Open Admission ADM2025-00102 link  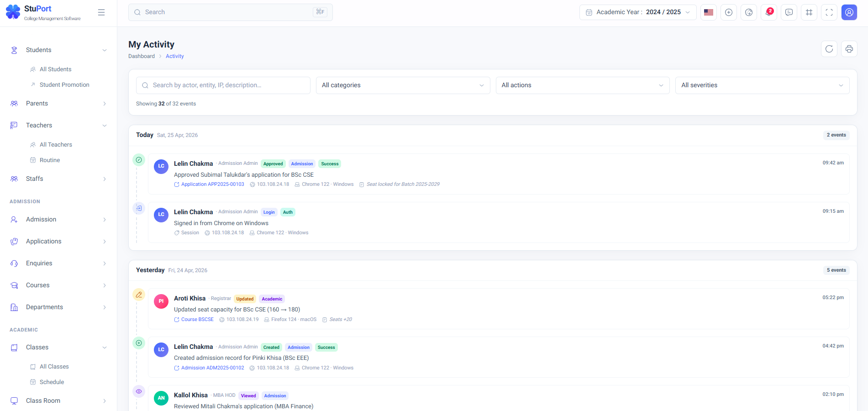click(x=209, y=368)
